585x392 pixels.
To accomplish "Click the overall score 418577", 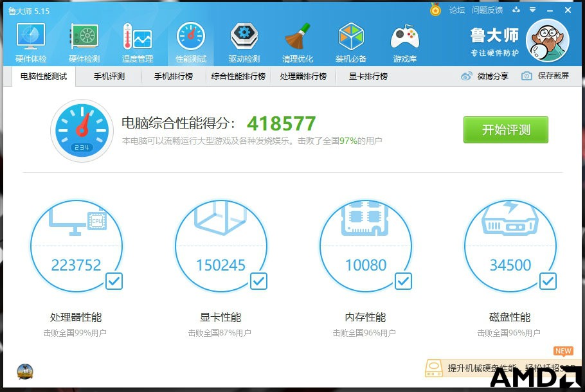I will 282,123.
